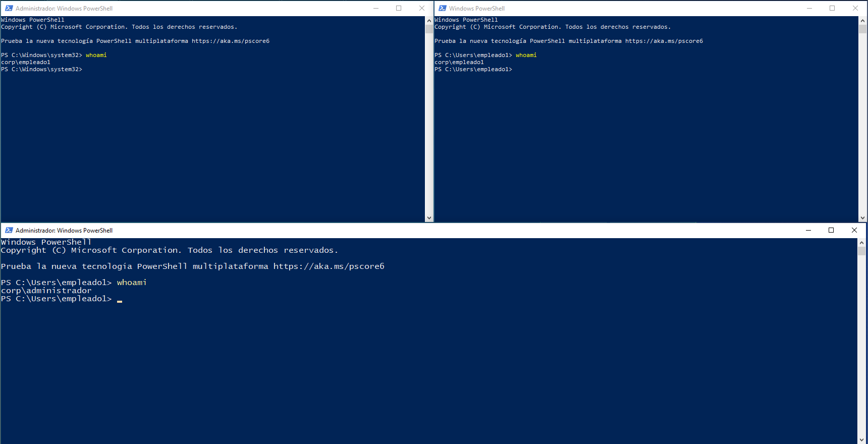Click 'corp\administrador' output in bottom window

[46, 291]
